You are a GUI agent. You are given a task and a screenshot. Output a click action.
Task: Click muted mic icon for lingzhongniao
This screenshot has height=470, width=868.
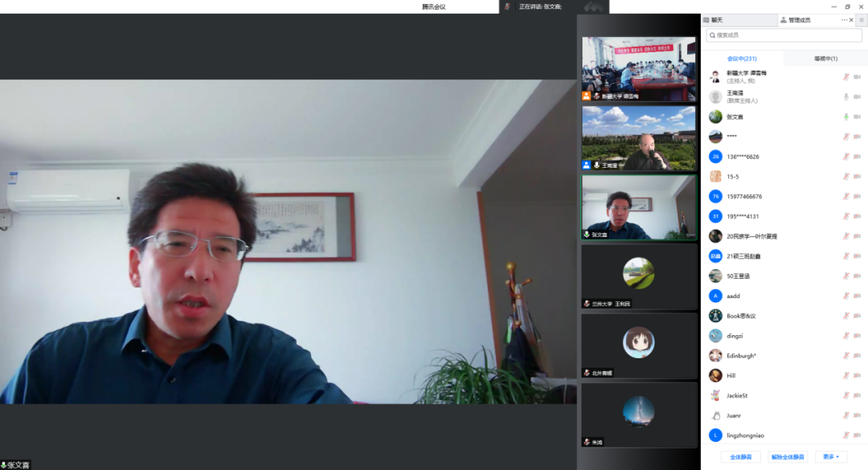pyautogui.click(x=845, y=435)
